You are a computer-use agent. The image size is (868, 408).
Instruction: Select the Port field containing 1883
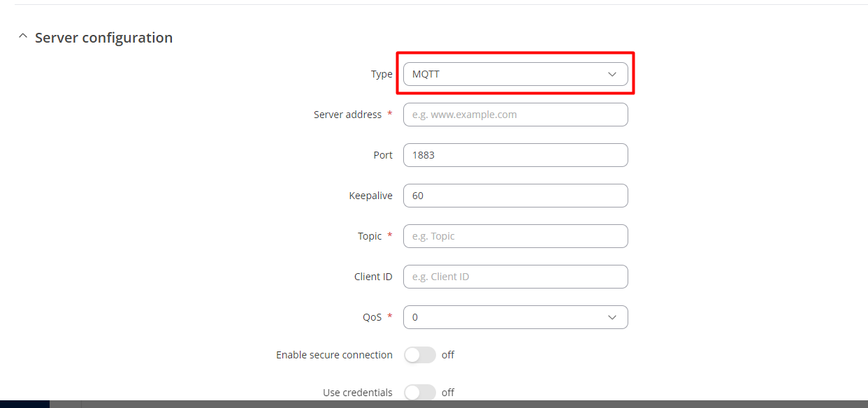click(x=515, y=155)
